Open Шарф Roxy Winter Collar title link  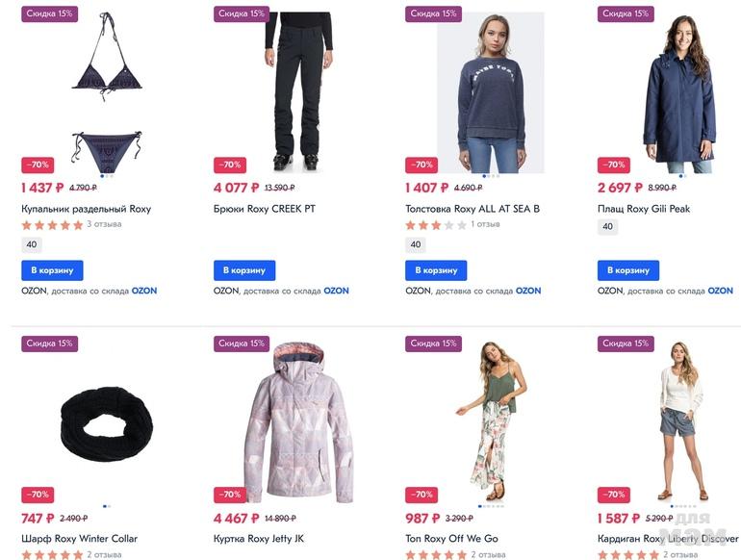[79, 538]
